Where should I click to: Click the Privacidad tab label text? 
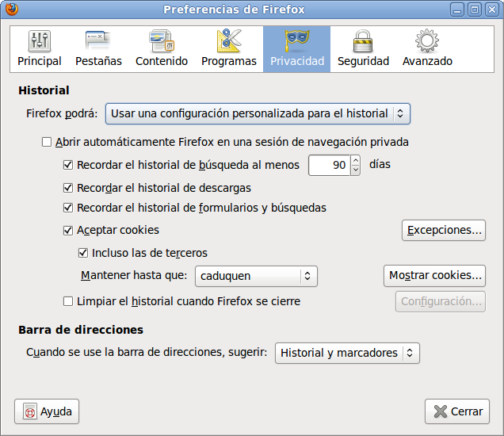[297, 61]
